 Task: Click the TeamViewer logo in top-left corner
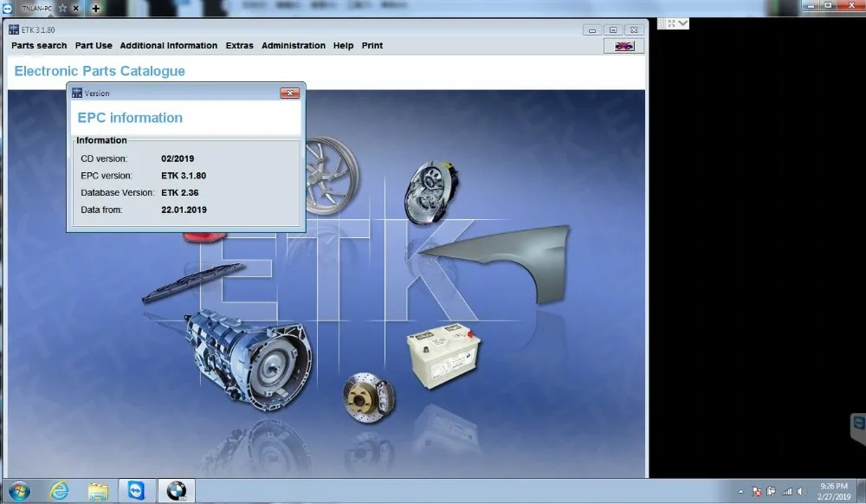pos(7,9)
